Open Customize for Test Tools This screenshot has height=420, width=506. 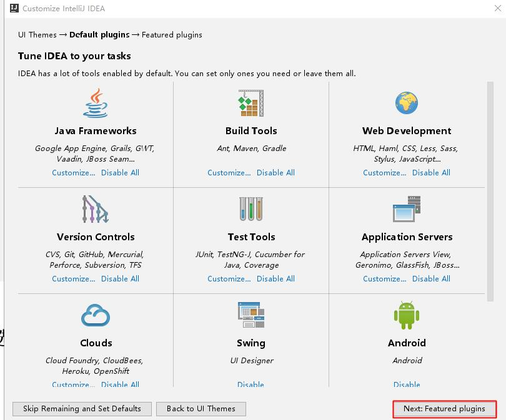pos(229,279)
